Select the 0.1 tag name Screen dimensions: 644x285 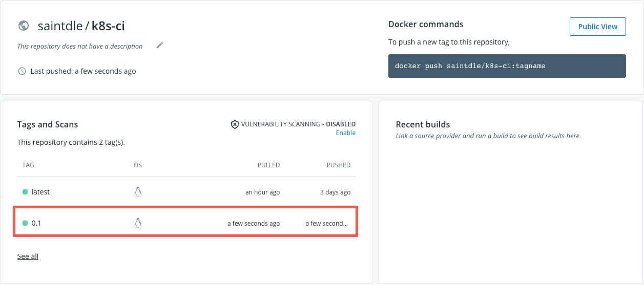pyautogui.click(x=36, y=223)
